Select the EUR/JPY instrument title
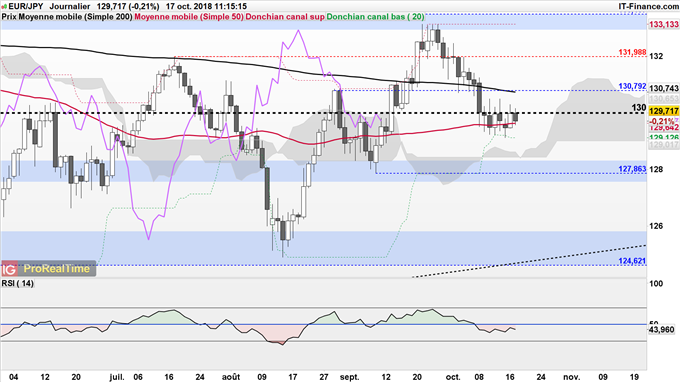 26,6
